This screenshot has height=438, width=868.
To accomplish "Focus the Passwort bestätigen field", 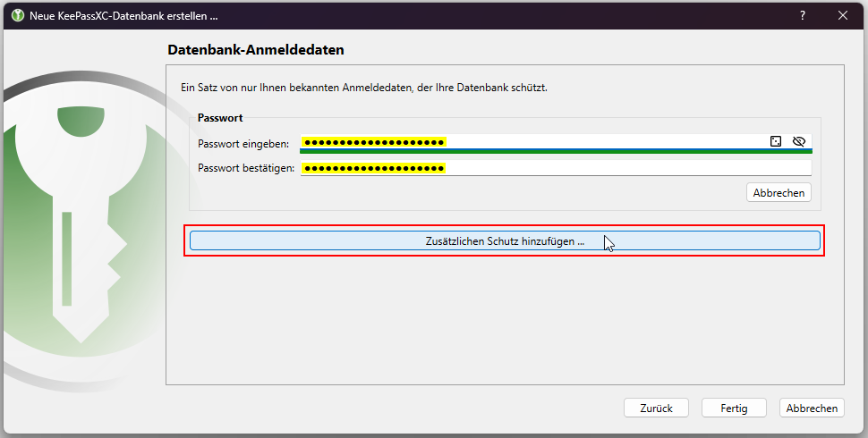I will tap(557, 167).
